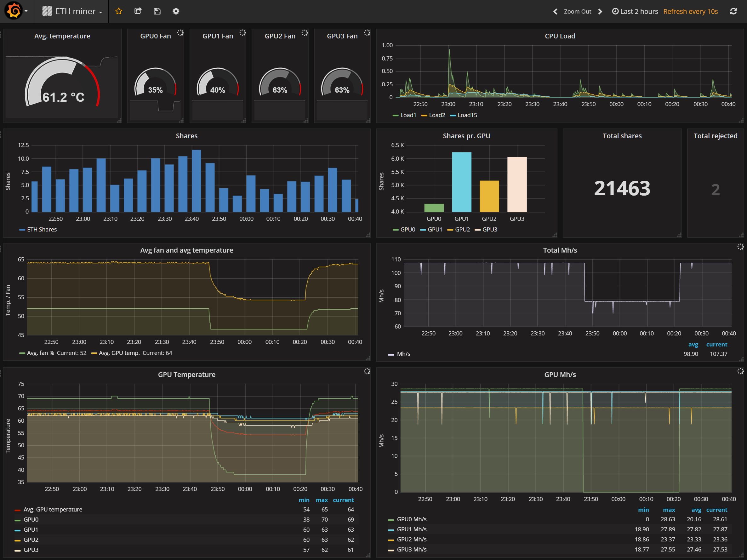Open the Total Mh/s panel title menu

560,250
